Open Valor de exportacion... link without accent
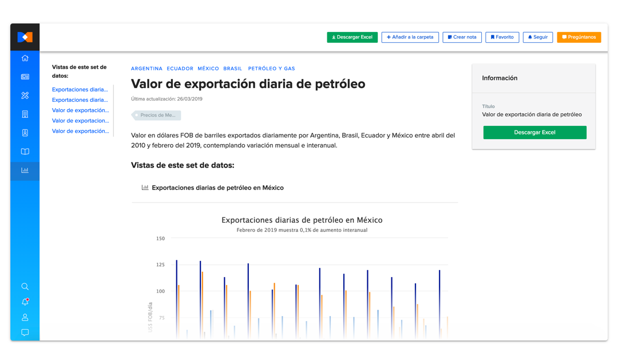618x364 pixels. coord(81,121)
